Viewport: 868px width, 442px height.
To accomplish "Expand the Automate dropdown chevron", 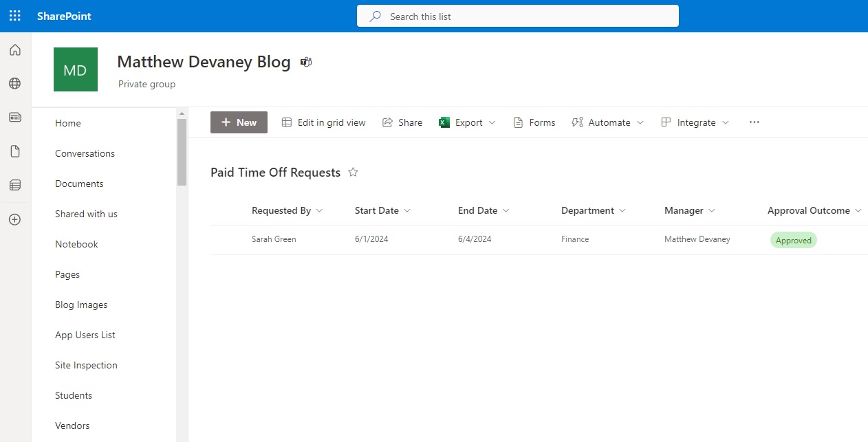I will click(640, 122).
